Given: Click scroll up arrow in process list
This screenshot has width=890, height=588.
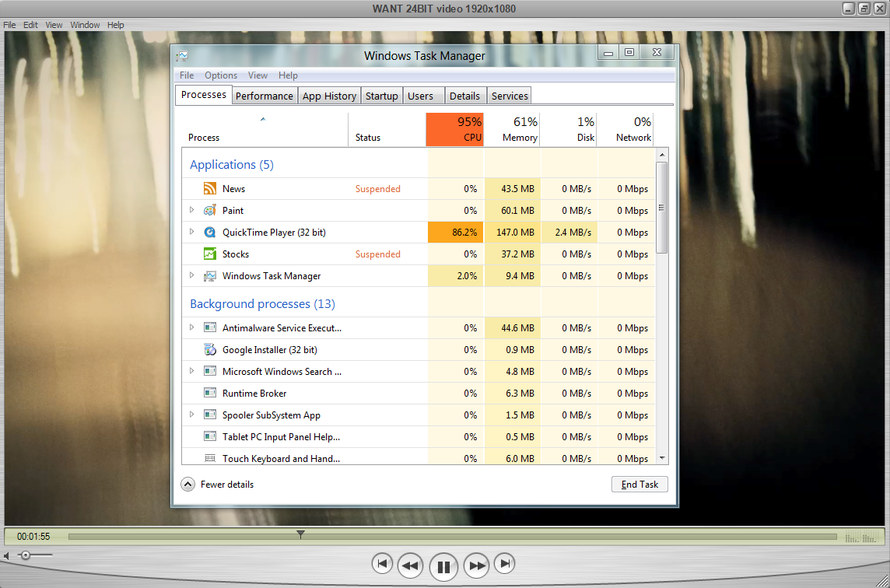Looking at the screenshot, I should pyautogui.click(x=662, y=154).
